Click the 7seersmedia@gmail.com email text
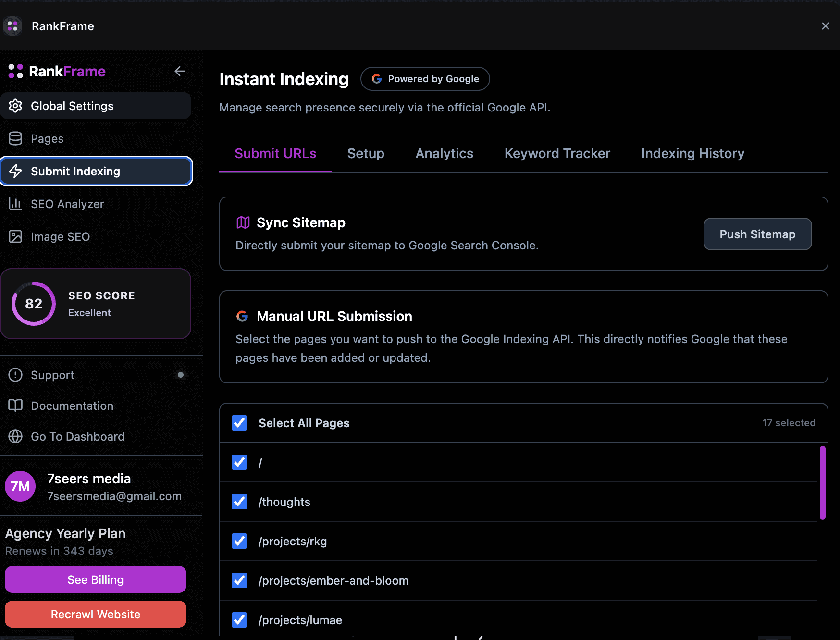 [x=114, y=496]
